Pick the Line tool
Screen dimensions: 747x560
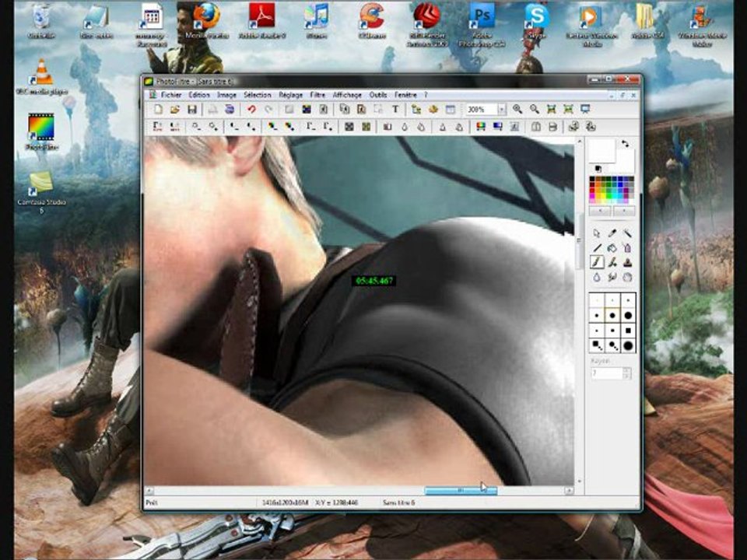click(597, 247)
